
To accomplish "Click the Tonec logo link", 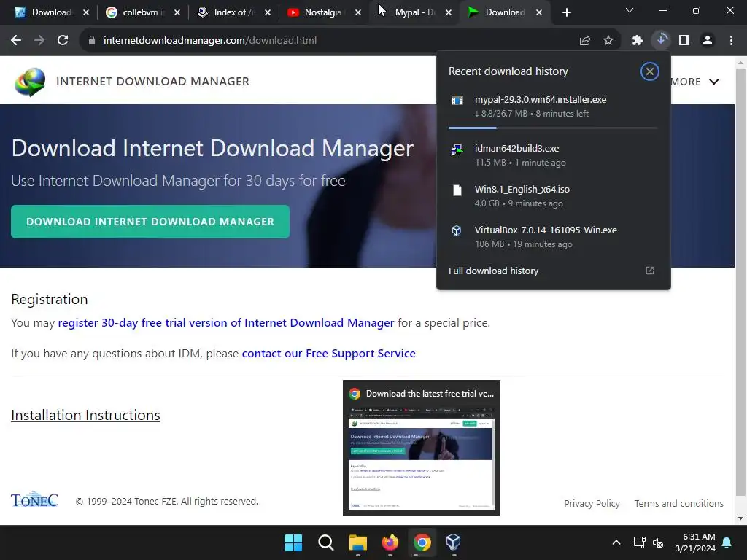I will 35,499.
